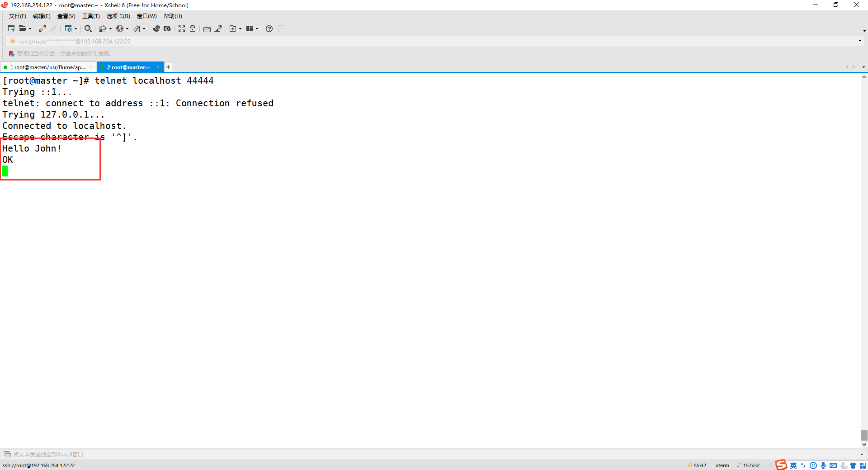Click the Find magnifier icon

(88, 28)
